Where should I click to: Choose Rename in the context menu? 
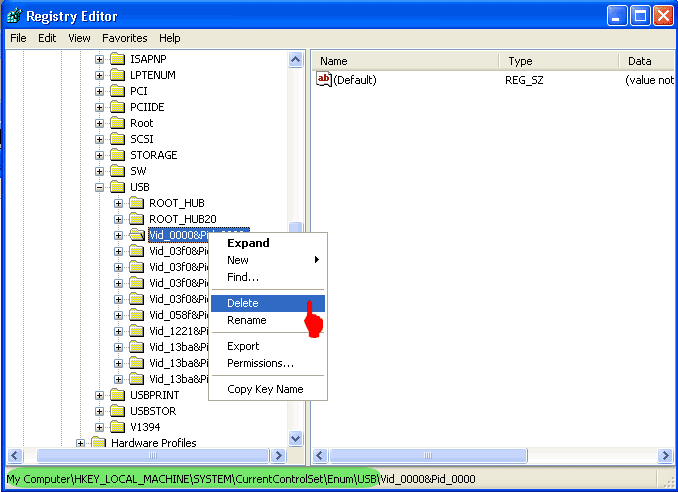pyautogui.click(x=268, y=320)
